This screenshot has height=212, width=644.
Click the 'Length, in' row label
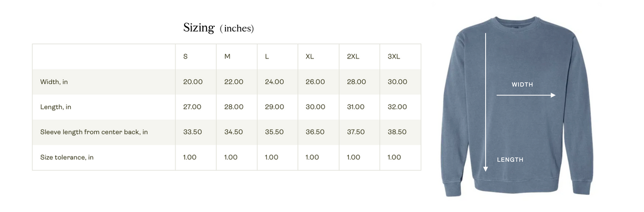click(x=56, y=107)
